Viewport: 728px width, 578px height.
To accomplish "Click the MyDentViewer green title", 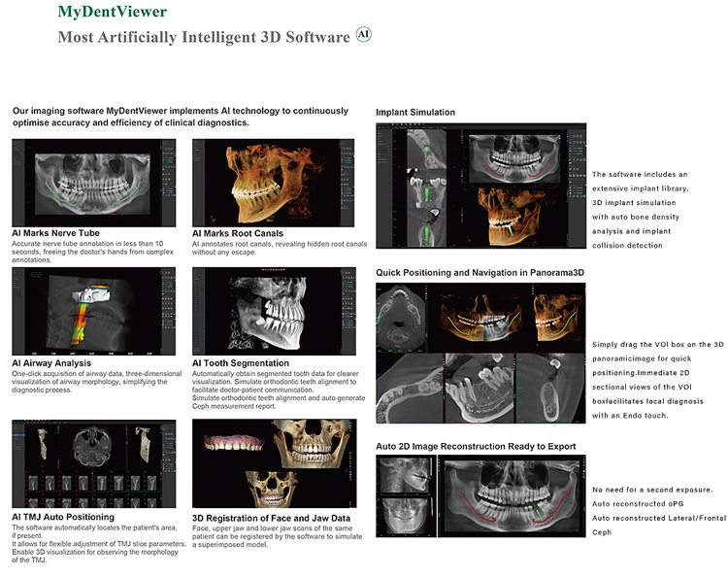I will 112,12.
